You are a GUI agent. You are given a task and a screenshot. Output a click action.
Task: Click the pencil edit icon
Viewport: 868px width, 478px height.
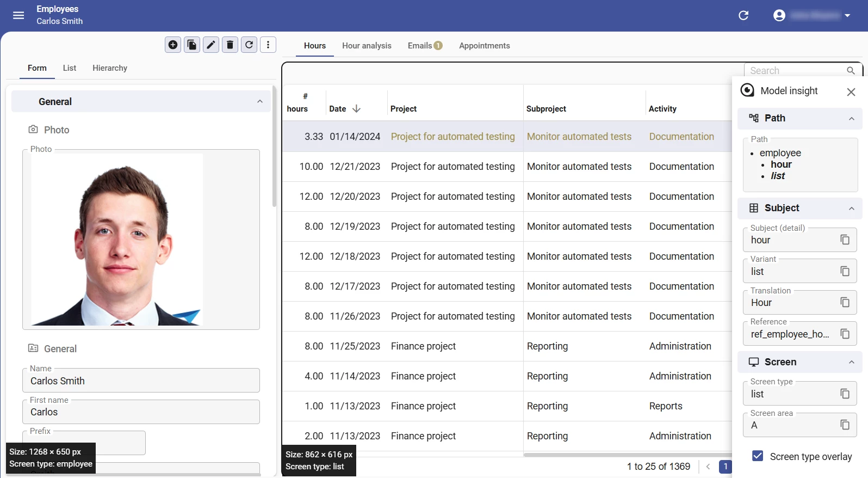click(211, 45)
